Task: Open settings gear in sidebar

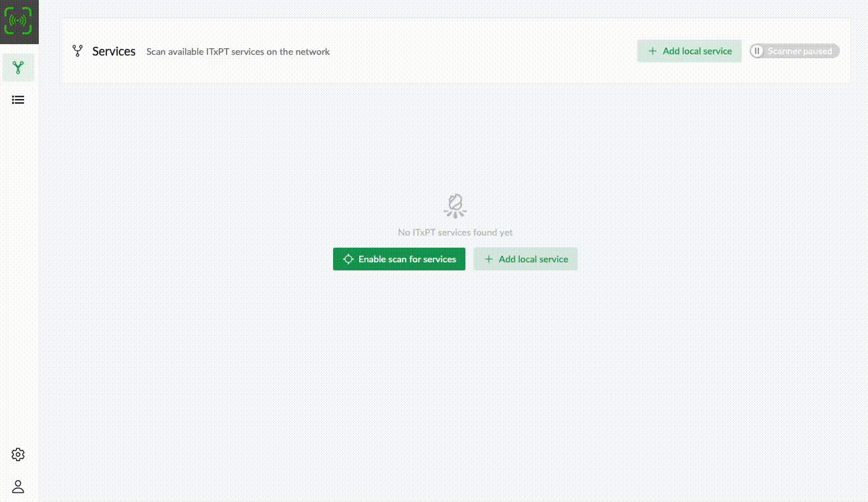Action: pyautogui.click(x=19, y=454)
